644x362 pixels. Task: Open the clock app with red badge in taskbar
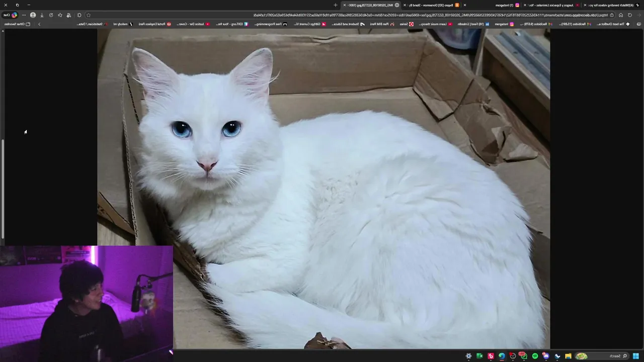[x=513, y=356]
